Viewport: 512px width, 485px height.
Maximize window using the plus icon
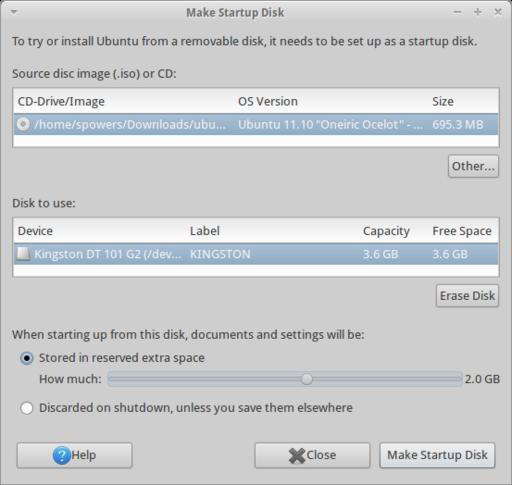point(478,12)
